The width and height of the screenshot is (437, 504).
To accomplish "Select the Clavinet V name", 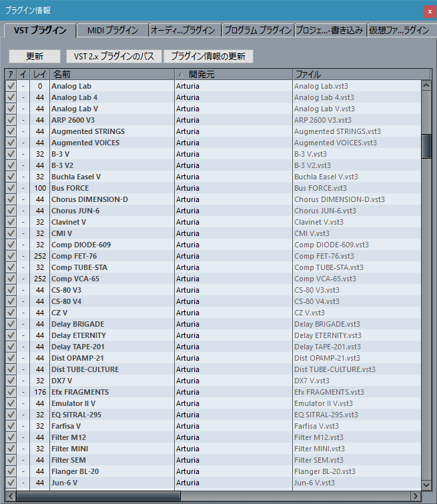I will pos(69,222).
